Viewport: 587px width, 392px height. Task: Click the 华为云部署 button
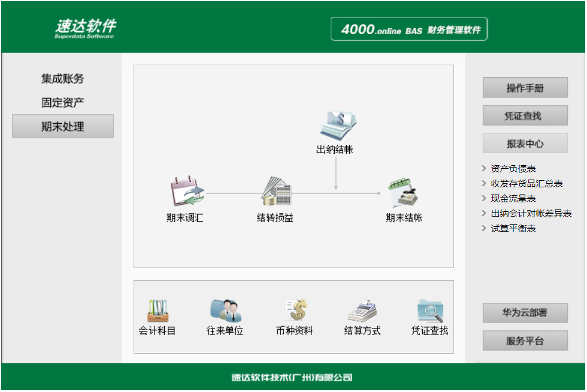tap(525, 312)
